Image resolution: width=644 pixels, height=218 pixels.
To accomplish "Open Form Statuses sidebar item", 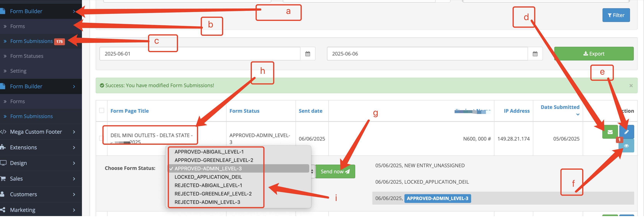I will (x=27, y=56).
